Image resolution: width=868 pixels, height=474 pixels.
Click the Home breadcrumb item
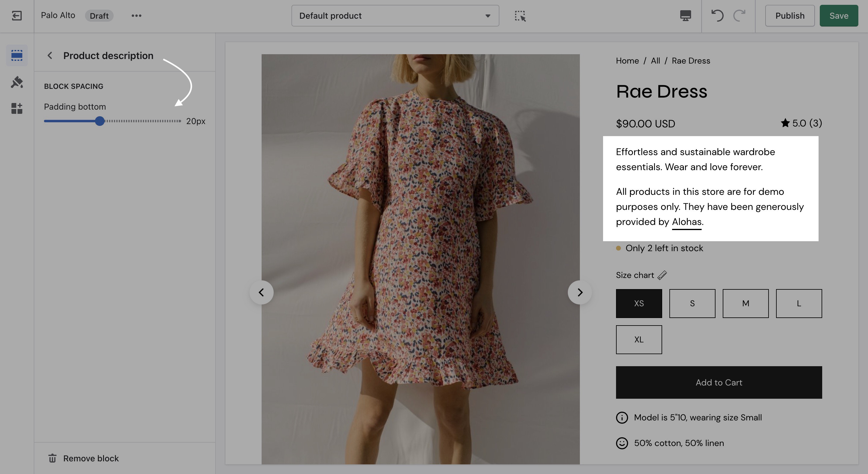click(x=627, y=61)
